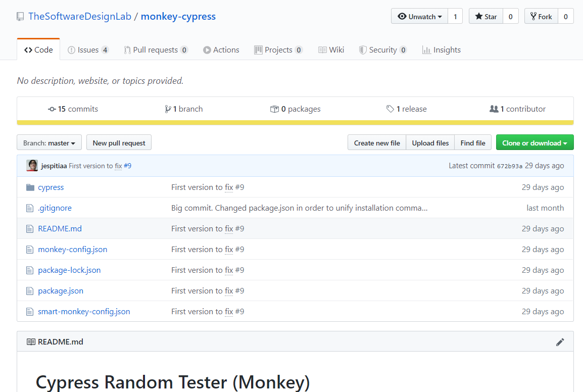583x392 pixels.
Task: Click the repository book icon beside TheSoftwareDesignLab
Action: pyautogui.click(x=20, y=17)
